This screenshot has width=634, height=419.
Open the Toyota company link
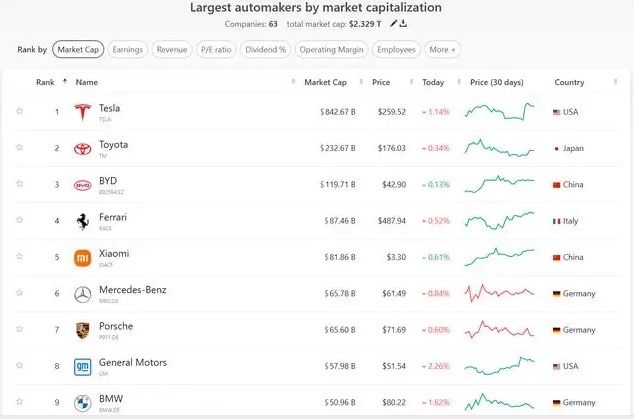coord(113,144)
